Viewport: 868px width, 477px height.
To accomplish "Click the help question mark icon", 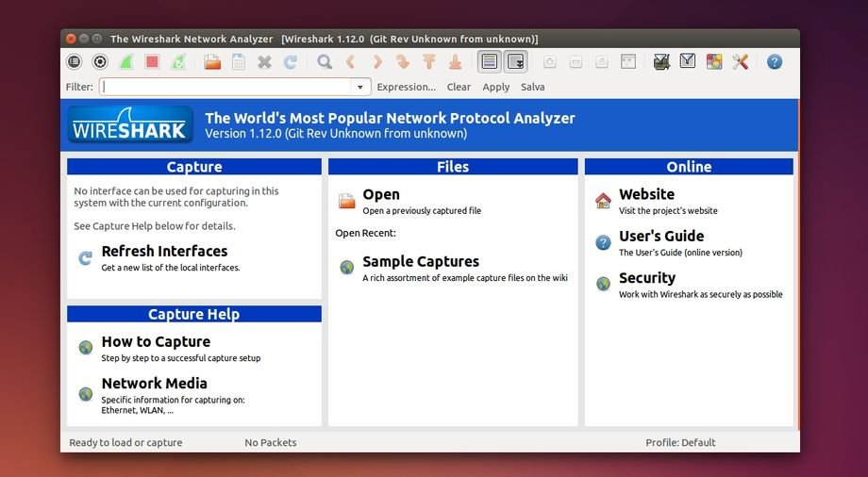I will pos(775,62).
